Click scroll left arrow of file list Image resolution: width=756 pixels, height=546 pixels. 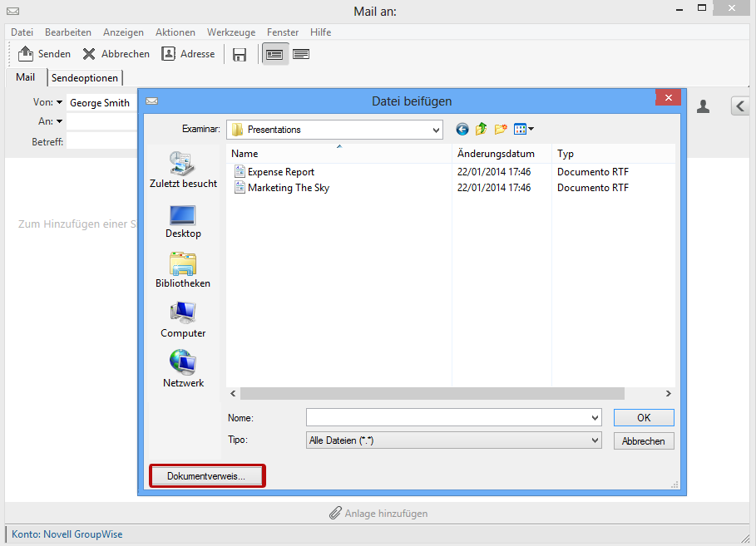(x=233, y=394)
